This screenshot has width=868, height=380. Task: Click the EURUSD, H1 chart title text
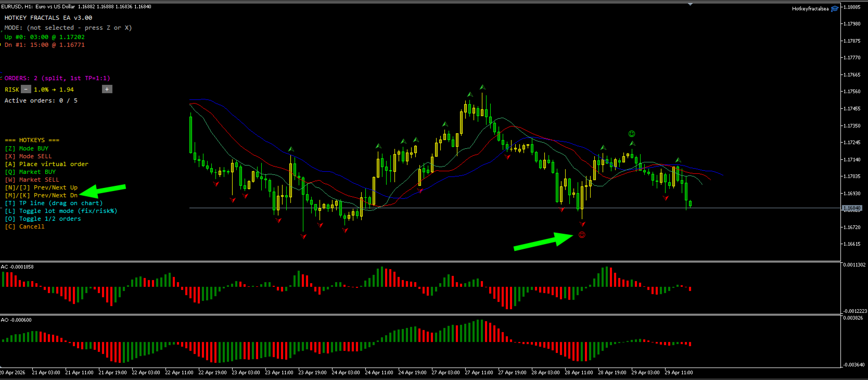[x=76, y=7]
